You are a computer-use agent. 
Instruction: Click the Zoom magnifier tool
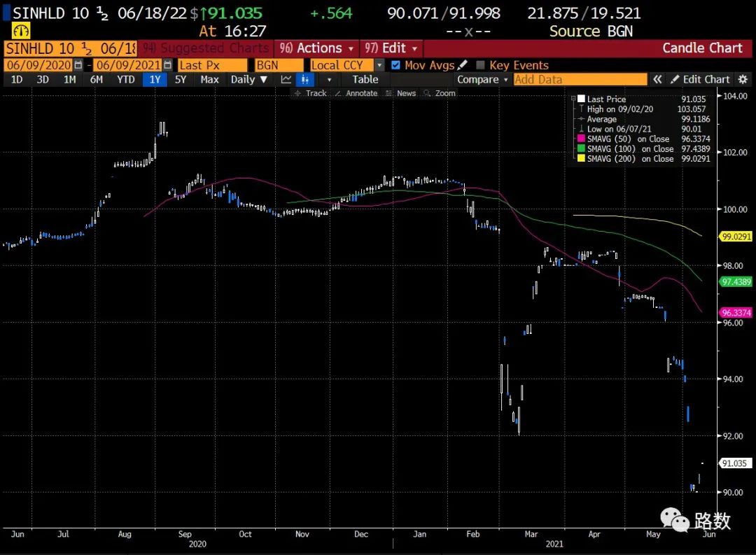click(440, 93)
